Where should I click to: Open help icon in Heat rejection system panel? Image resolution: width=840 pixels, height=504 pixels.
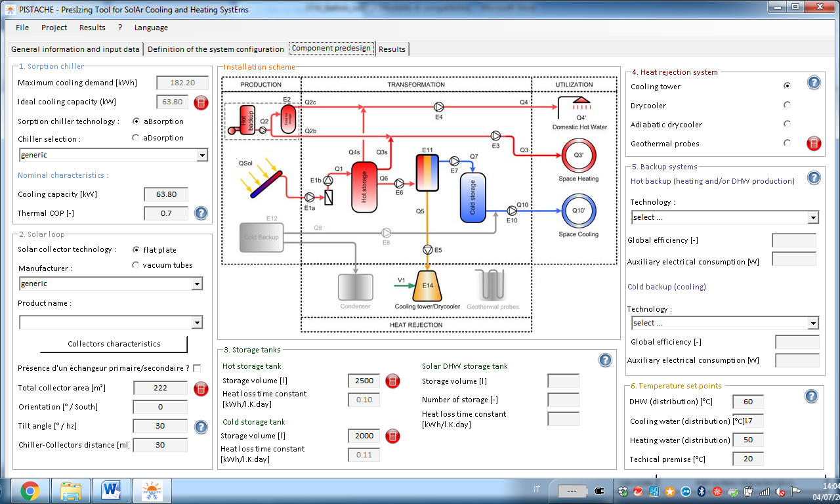tap(814, 83)
